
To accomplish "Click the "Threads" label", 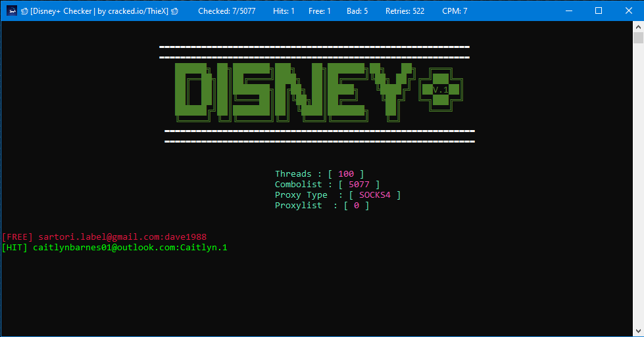I will 293,174.
